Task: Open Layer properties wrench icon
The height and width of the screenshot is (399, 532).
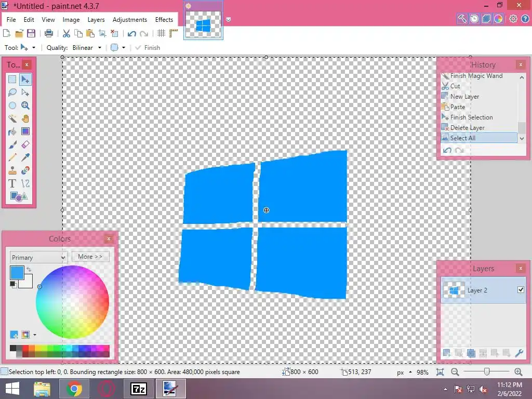Action: pyautogui.click(x=519, y=353)
